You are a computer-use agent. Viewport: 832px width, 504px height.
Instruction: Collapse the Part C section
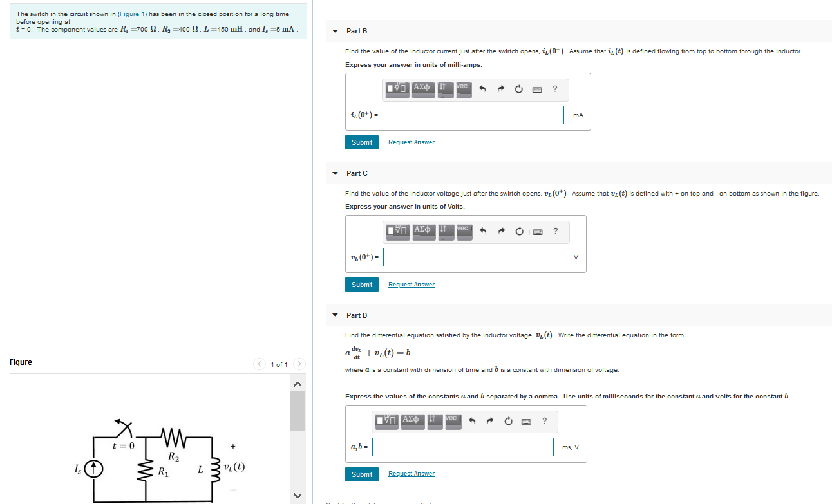pyautogui.click(x=334, y=173)
